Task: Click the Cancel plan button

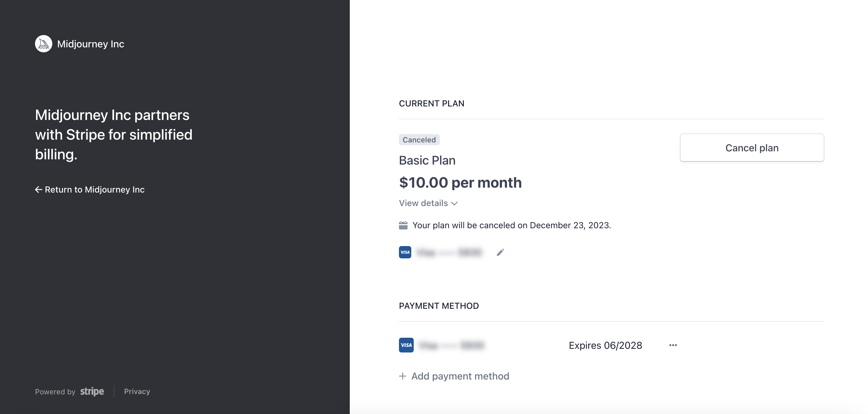Action: coord(752,148)
